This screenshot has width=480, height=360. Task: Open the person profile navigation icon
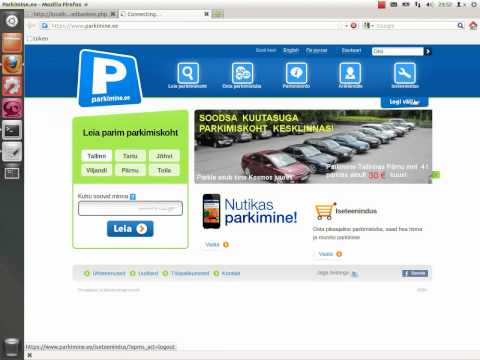(x=350, y=73)
